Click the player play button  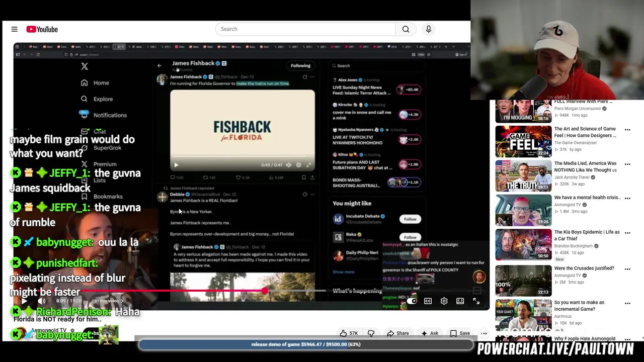(24, 301)
